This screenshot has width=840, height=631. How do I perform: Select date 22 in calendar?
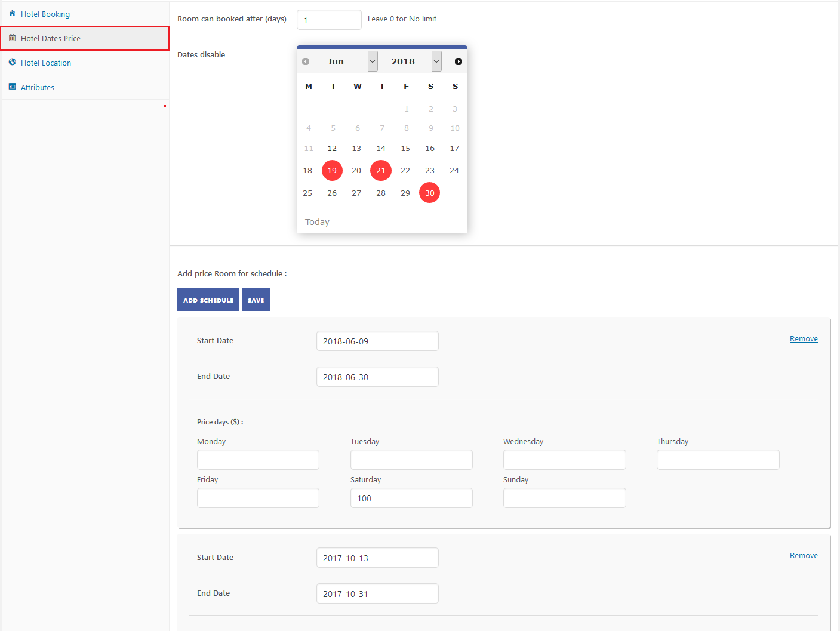pos(405,171)
